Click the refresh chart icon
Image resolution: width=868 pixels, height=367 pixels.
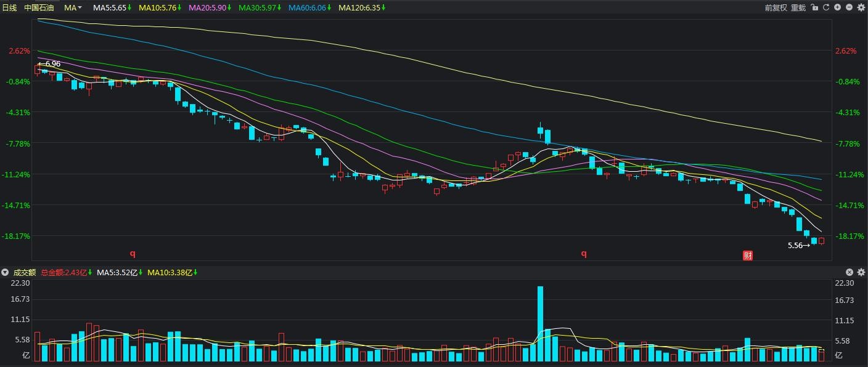click(x=825, y=8)
